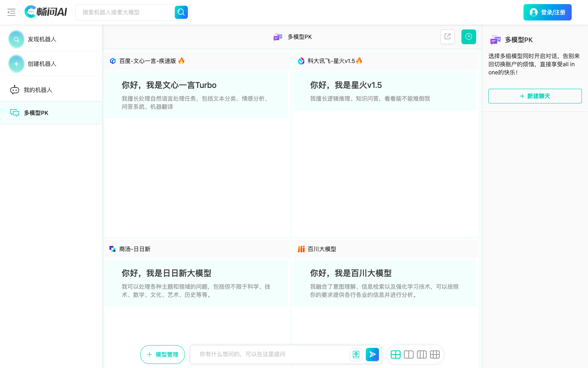Switch to the three-column layout
Viewport: 588px width, 368px height.
pos(422,355)
